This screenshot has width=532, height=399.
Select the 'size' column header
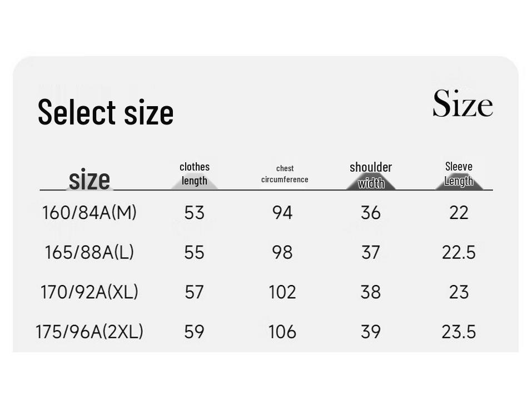[90, 179]
